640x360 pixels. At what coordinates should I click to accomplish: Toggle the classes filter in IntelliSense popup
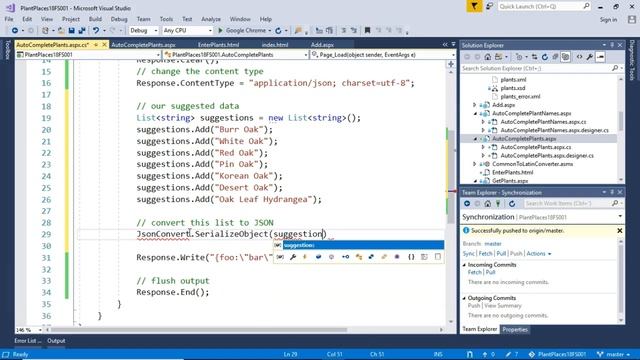(359, 257)
